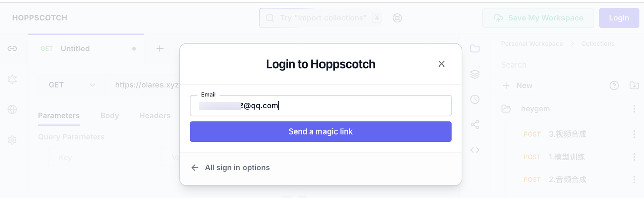This screenshot has width=644, height=198.
Task: Close the Login to Hoppscotch dialog
Action: click(x=441, y=64)
